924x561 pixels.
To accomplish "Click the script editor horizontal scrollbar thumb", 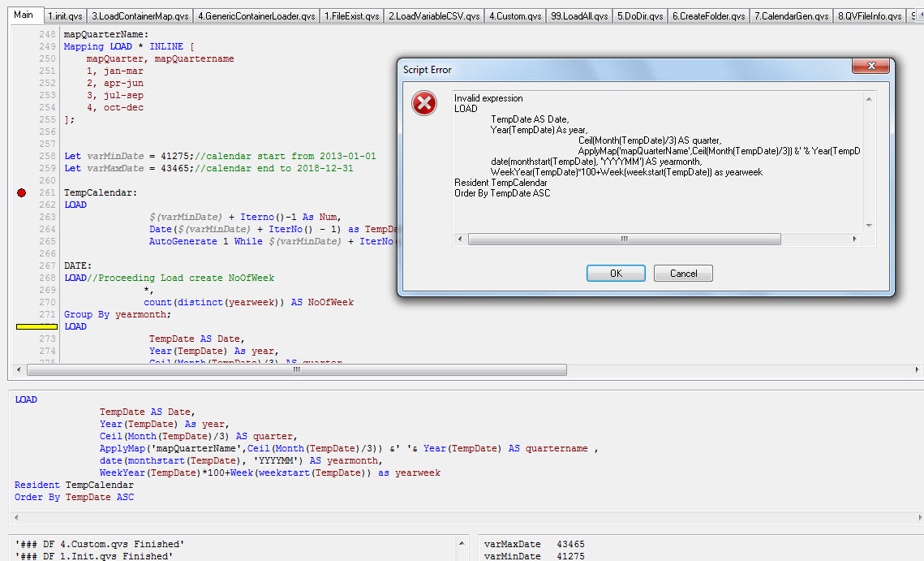I will point(296,370).
